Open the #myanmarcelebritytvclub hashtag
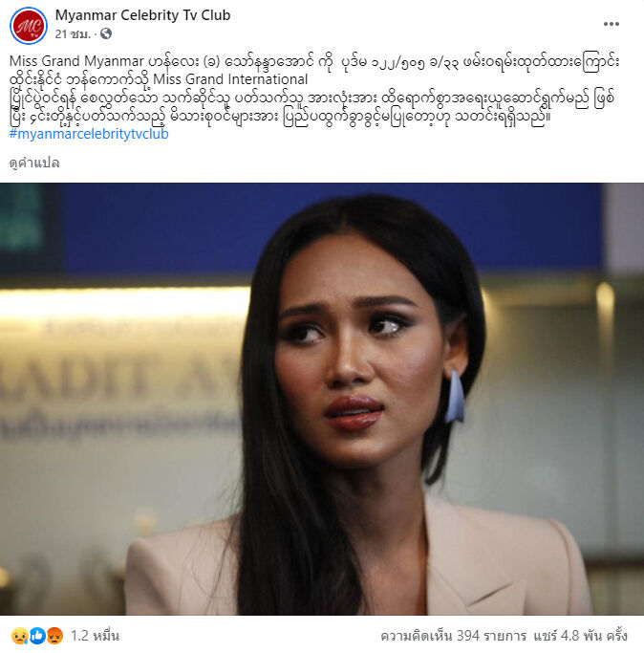644x653 pixels. (89, 134)
